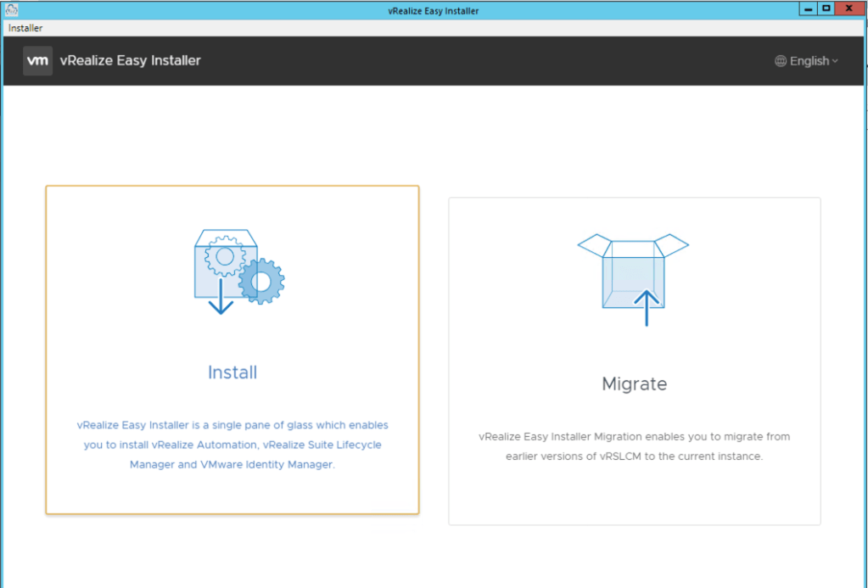The width and height of the screenshot is (868, 588).
Task: Click the open box Migrate icon
Action: coord(633,270)
